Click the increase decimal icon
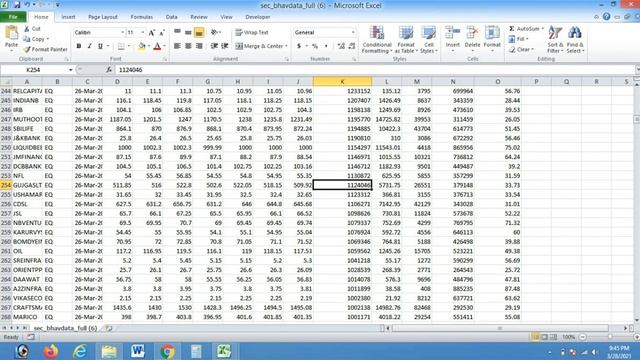640x360 pixels. click(x=341, y=46)
